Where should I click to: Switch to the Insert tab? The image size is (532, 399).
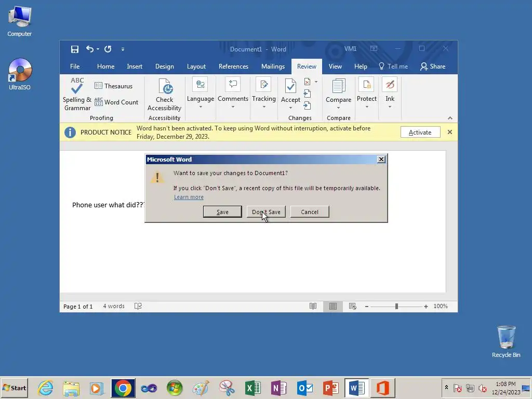click(135, 66)
